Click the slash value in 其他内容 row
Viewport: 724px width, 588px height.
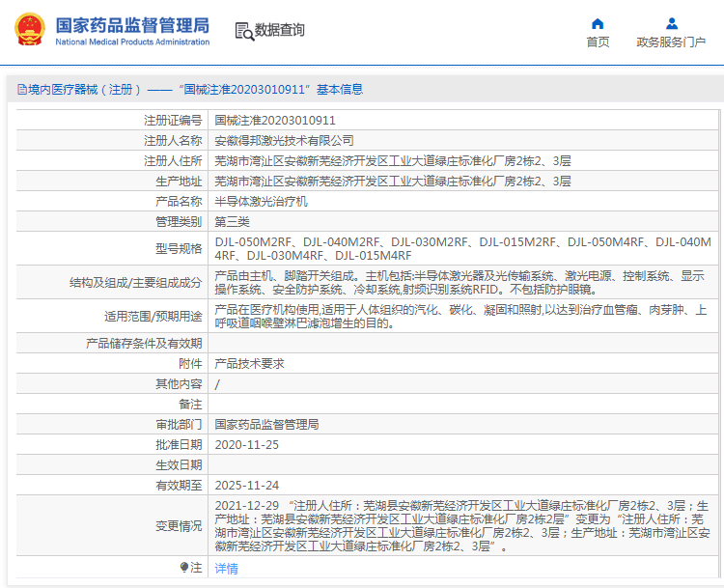point(217,384)
